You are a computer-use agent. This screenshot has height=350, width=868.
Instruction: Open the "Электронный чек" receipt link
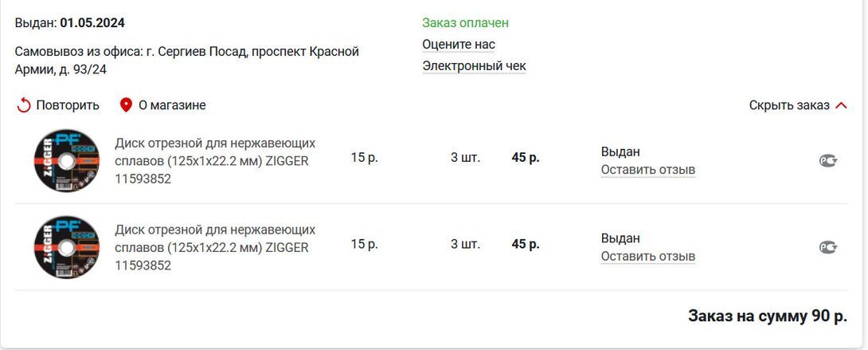point(474,66)
